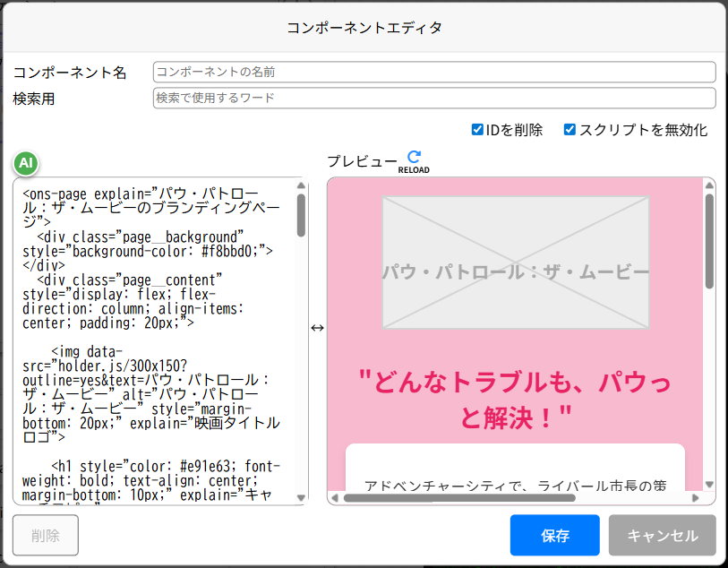The width and height of the screenshot is (728, 568).
Task: Focus the コンポーネント名 input field
Action: 433,72
